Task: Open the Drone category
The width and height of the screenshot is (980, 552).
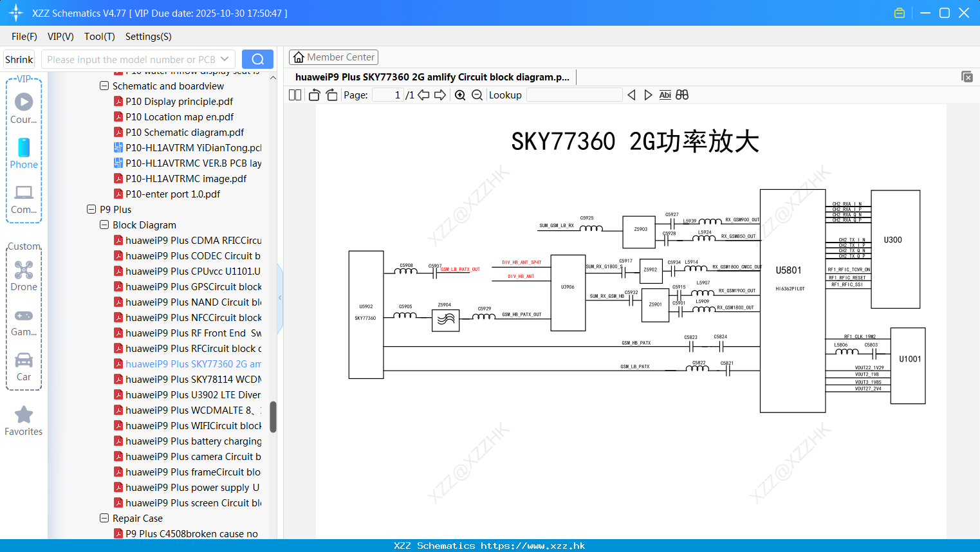Action: click(24, 275)
